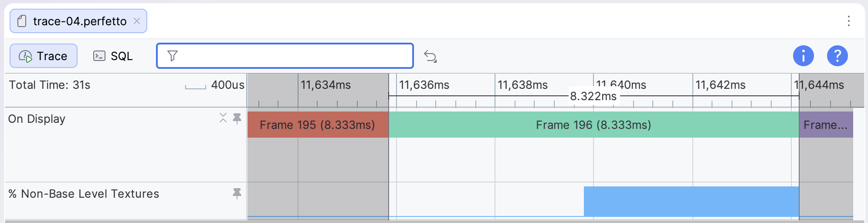This screenshot has width=868, height=223.
Task: Click the On Display track label
Action: pos(37,119)
